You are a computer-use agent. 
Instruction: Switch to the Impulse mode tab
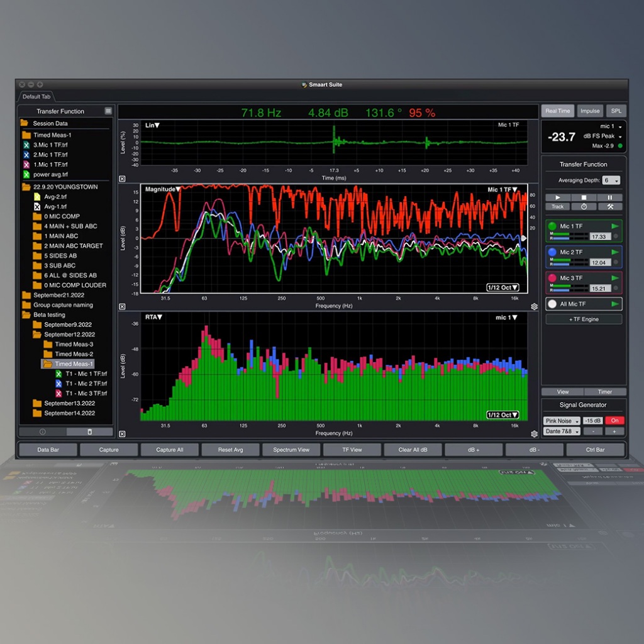589,111
